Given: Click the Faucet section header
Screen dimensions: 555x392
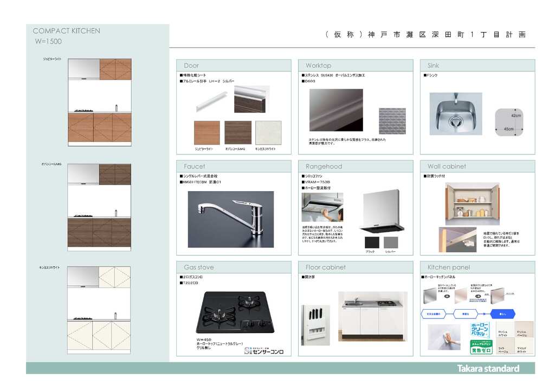Looking at the screenshot, I should pos(195,166).
